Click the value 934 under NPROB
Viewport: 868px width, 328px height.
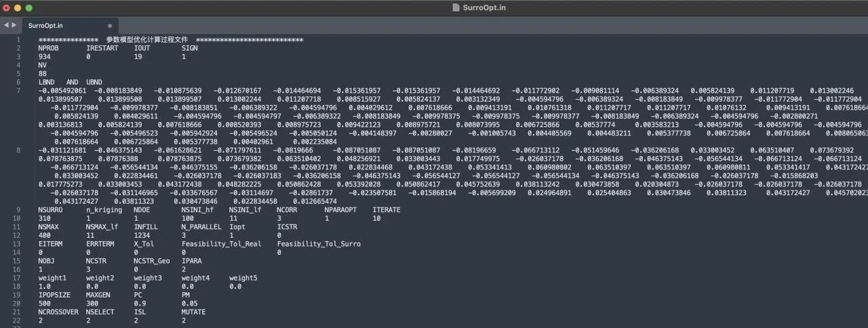[x=44, y=57]
